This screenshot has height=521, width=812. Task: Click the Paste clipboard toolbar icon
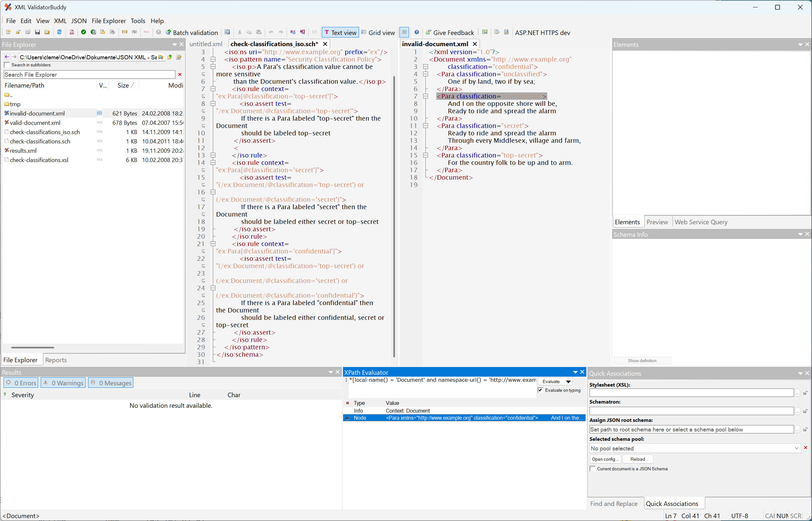259,32
